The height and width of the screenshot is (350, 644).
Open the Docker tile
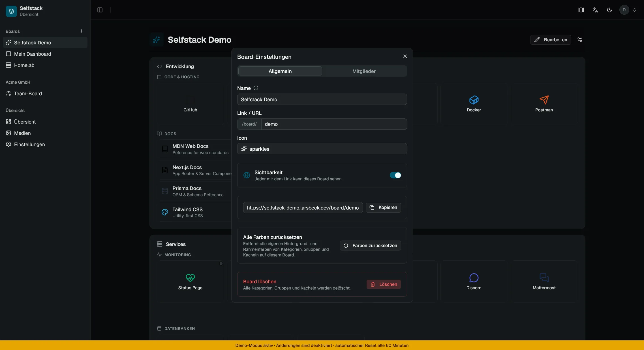(474, 104)
